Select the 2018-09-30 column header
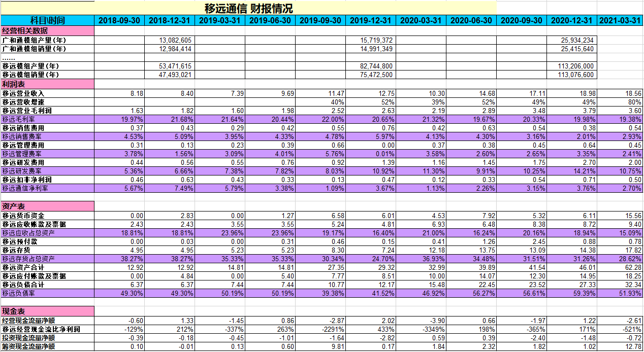Viewport: 644px width, 352px height. pos(119,21)
